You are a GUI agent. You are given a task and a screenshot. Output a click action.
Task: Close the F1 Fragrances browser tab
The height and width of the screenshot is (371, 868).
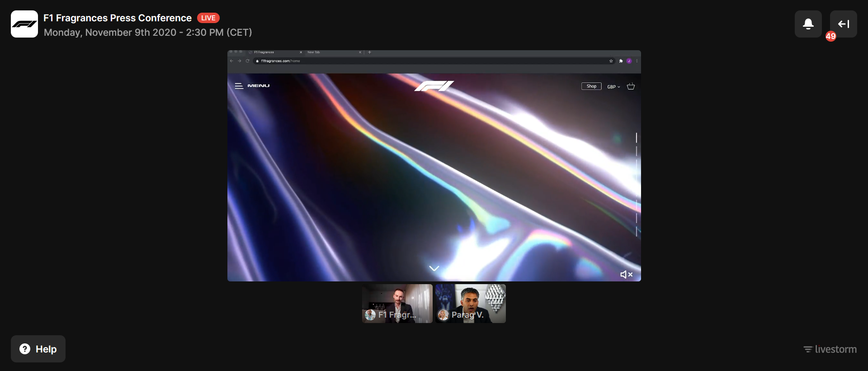point(301,52)
